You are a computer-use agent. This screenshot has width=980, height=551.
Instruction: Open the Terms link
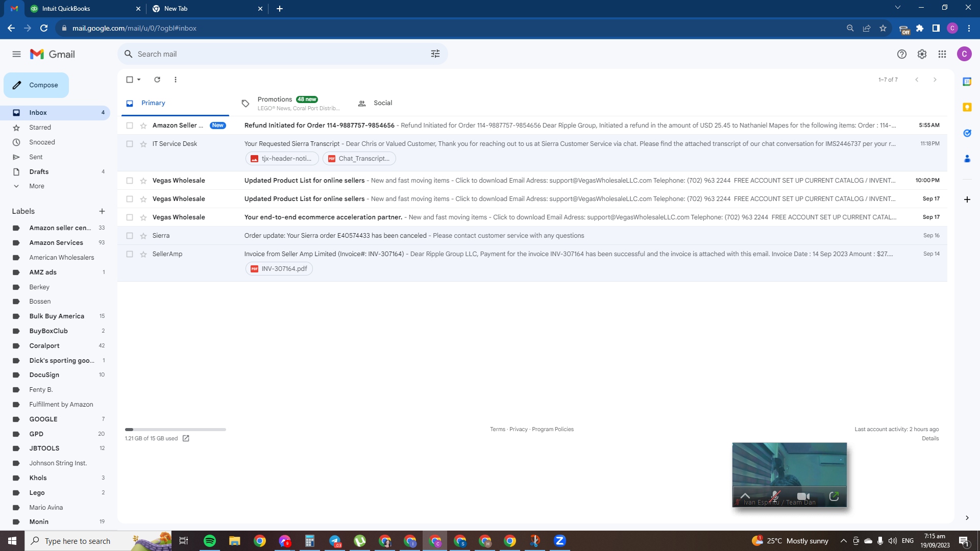498,430
